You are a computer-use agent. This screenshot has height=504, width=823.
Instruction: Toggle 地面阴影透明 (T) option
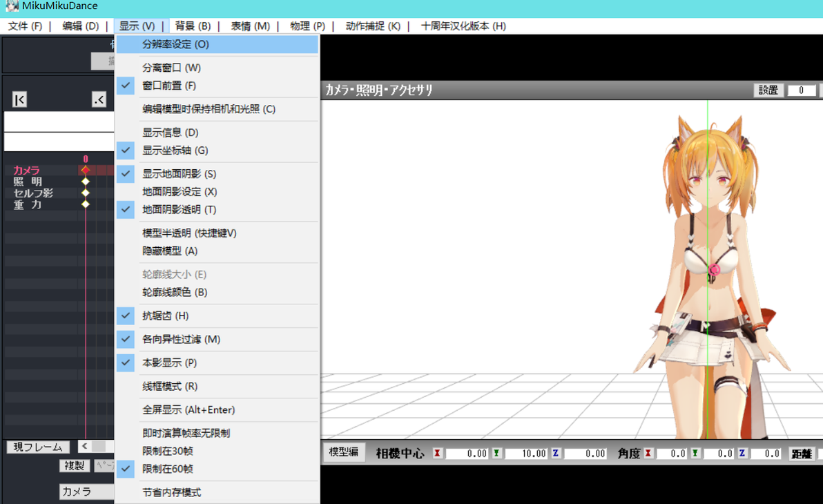click(x=217, y=209)
